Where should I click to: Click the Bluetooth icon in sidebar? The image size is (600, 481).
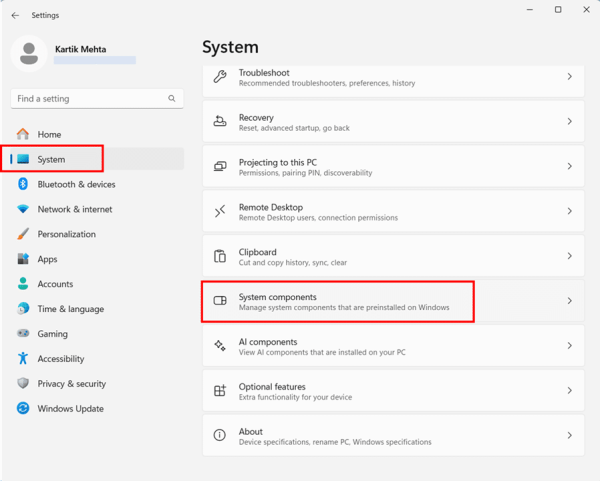[23, 184]
